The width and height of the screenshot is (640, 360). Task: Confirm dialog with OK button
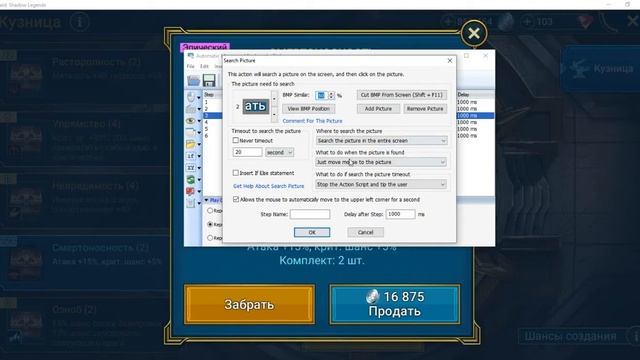(312, 232)
